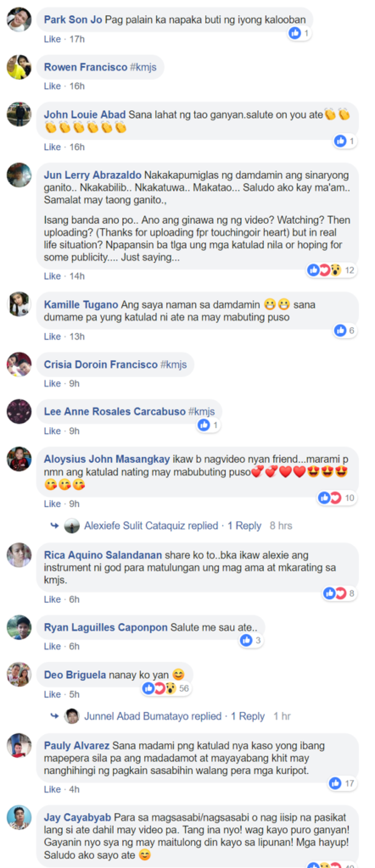Expand the 1 Reply under Deo Briguela

point(248,715)
